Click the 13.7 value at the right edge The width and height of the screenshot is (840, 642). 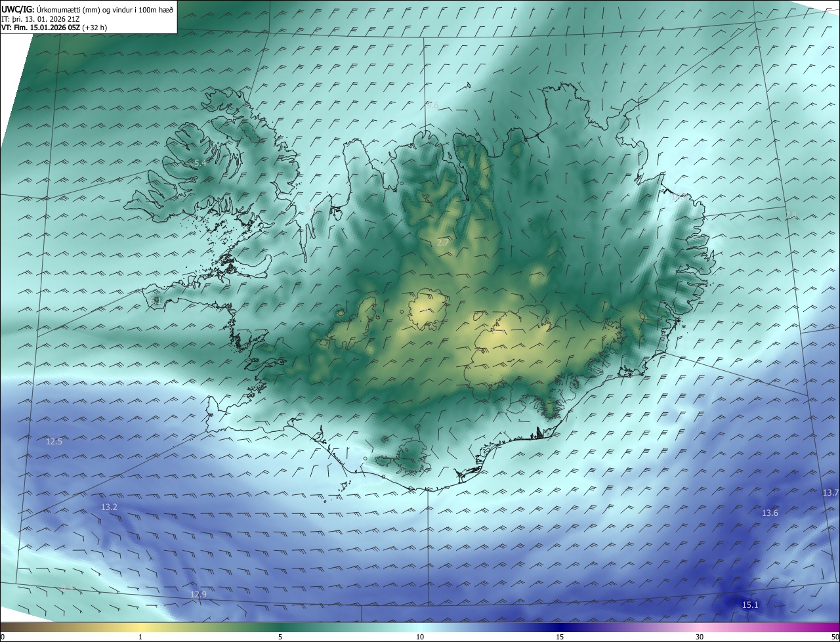pos(831,492)
